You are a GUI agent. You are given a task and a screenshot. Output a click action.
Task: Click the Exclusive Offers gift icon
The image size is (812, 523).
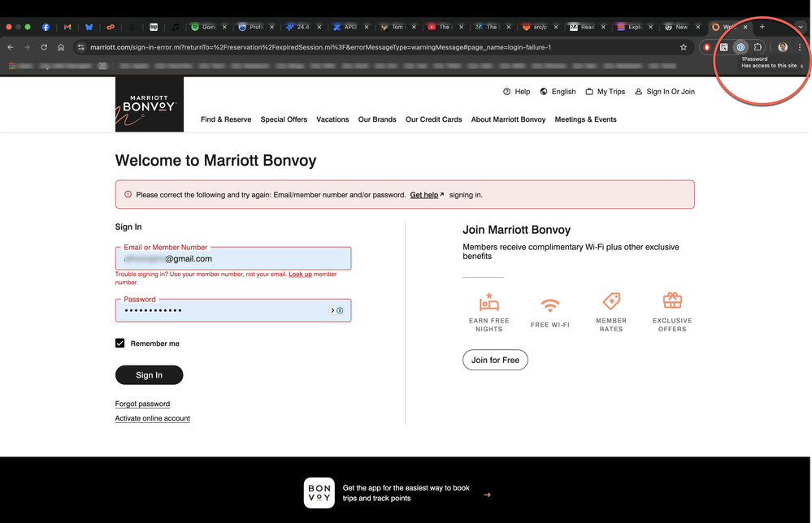(x=672, y=300)
